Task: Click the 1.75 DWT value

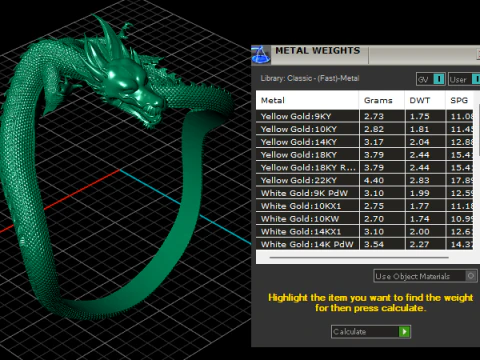Action: pos(419,116)
